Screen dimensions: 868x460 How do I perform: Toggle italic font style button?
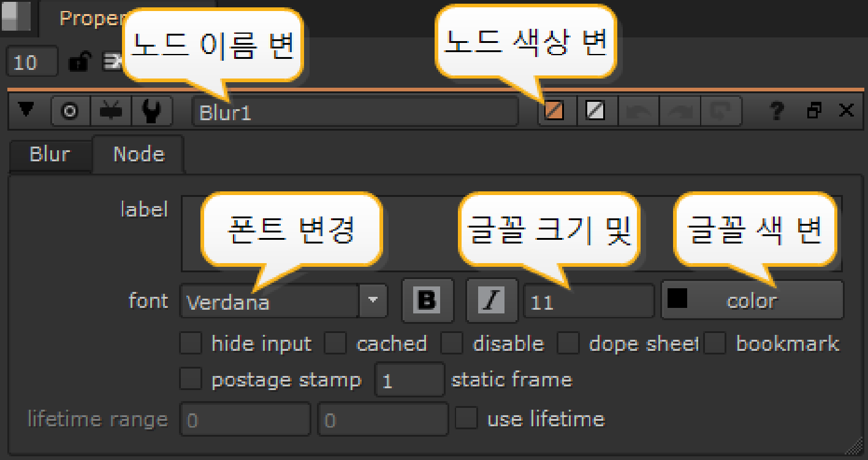point(492,301)
